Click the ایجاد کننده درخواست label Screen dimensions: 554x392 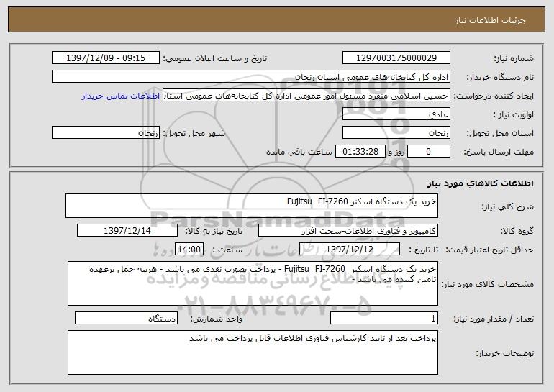coord(494,96)
